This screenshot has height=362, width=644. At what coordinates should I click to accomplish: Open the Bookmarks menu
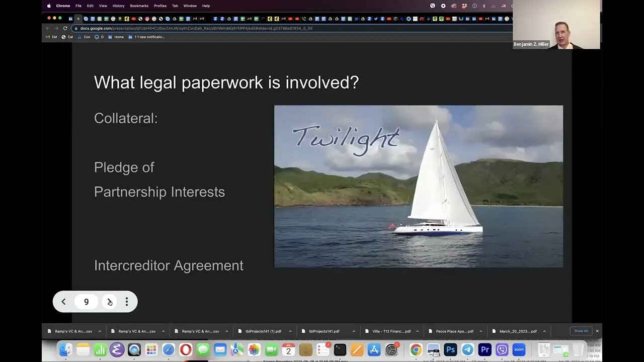pyautogui.click(x=139, y=6)
